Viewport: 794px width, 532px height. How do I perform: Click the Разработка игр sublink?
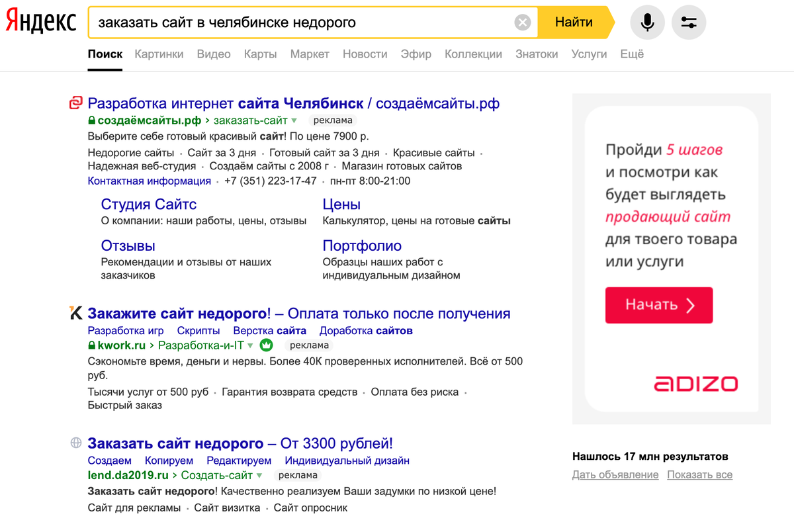pos(126,330)
